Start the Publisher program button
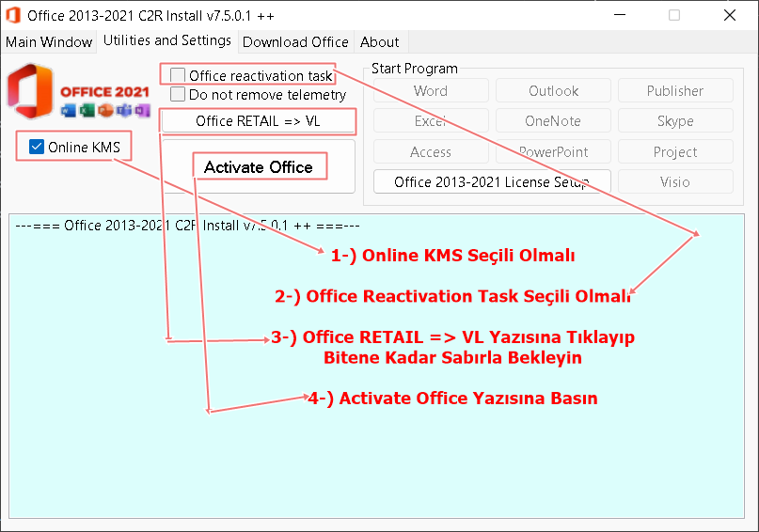 pos(675,91)
